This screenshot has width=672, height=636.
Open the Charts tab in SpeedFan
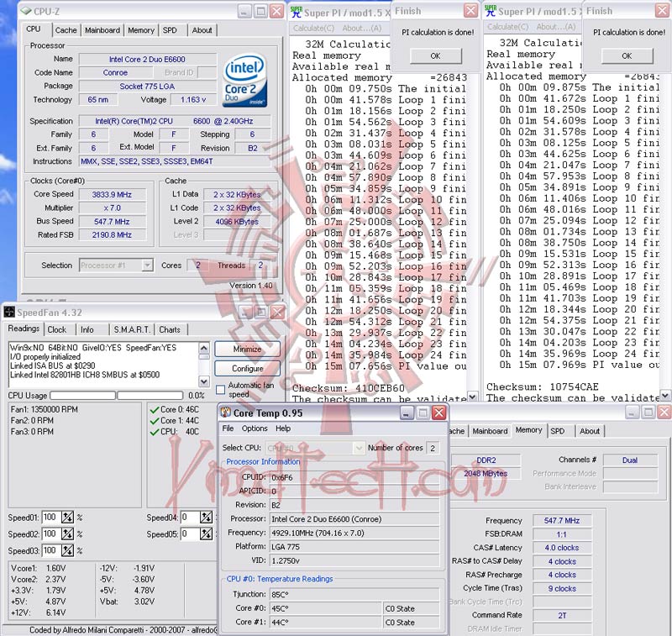pyautogui.click(x=170, y=329)
